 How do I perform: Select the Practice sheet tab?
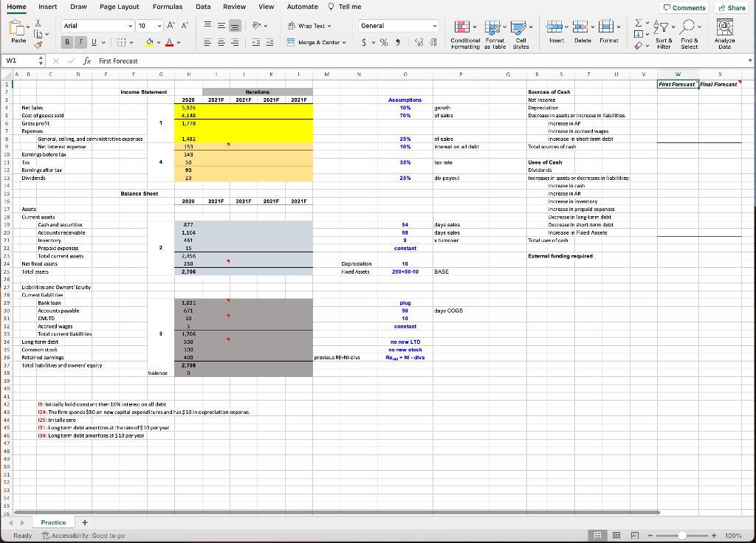click(52, 522)
